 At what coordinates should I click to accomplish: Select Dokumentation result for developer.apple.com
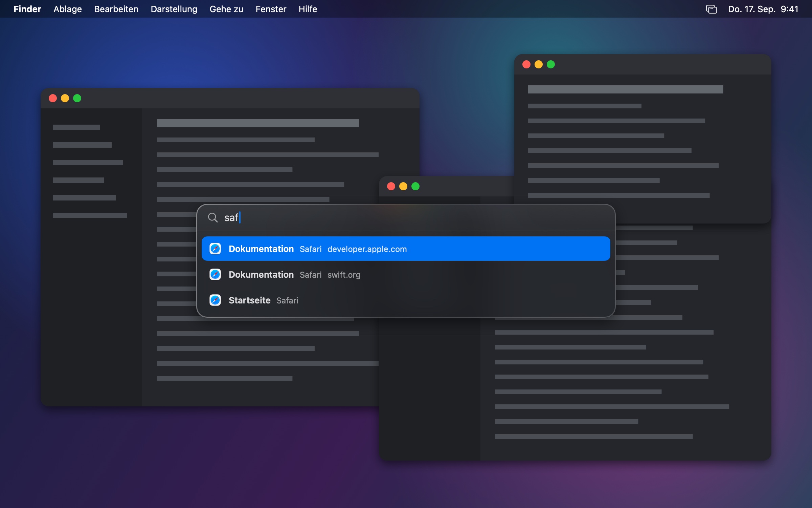(406, 249)
